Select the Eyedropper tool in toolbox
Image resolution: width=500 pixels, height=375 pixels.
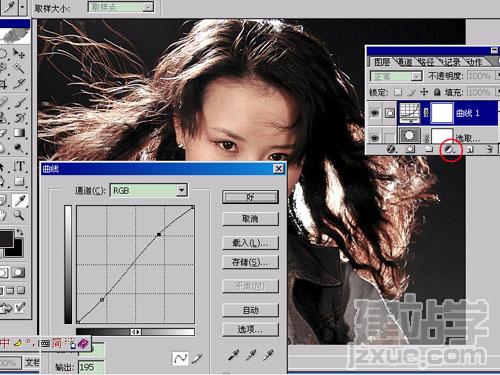point(20,200)
